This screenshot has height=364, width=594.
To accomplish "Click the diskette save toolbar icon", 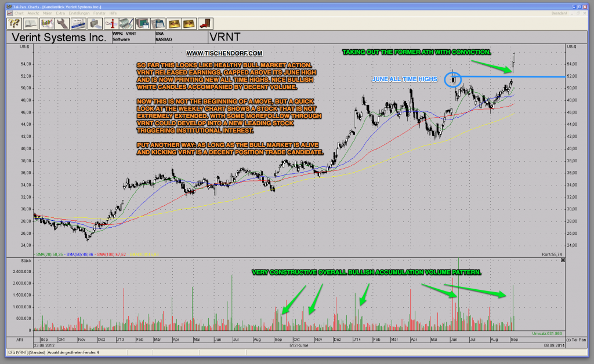I will click(x=142, y=24).
